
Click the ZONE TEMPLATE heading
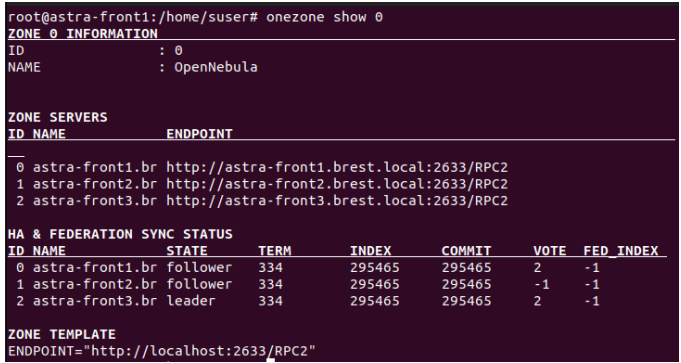tap(62, 334)
